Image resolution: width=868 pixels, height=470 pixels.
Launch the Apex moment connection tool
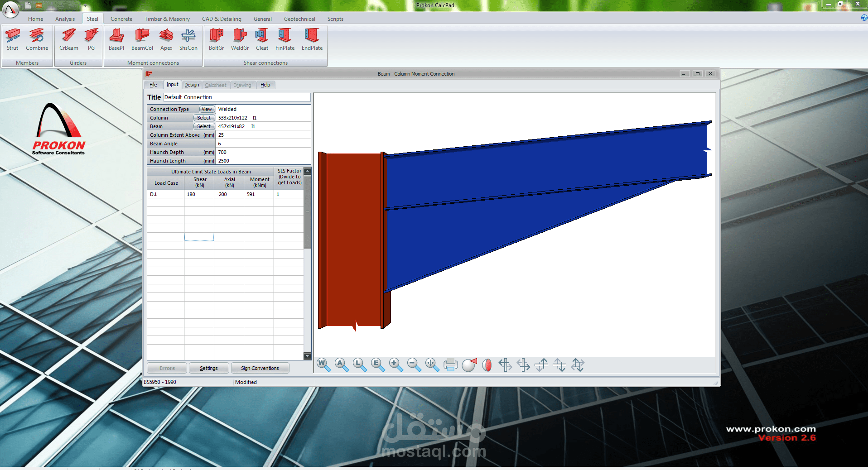click(166, 40)
